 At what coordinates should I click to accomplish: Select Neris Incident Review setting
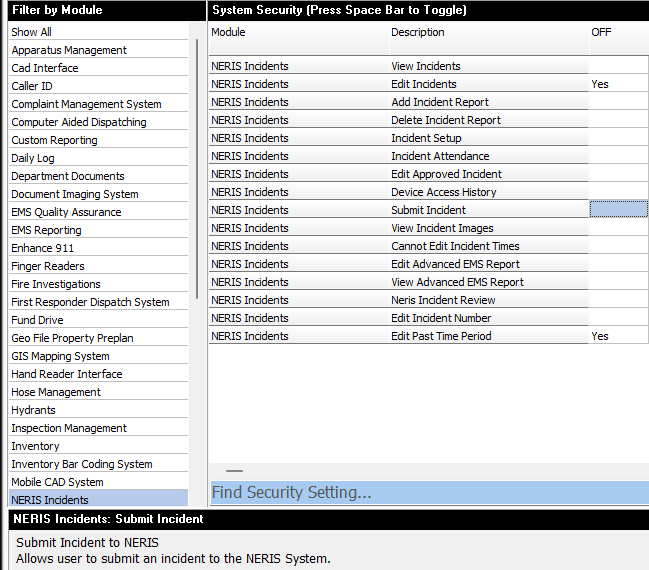[x=489, y=300]
